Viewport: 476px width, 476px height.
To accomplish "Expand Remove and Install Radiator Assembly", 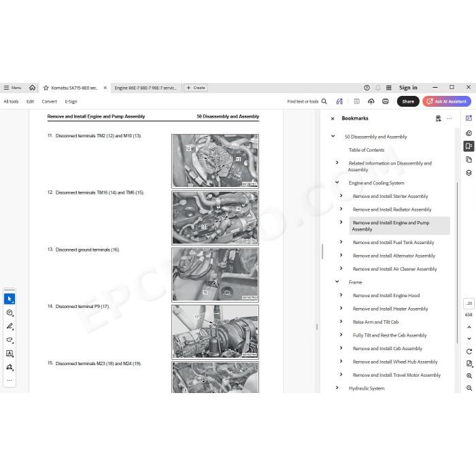I will (x=341, y=209).
